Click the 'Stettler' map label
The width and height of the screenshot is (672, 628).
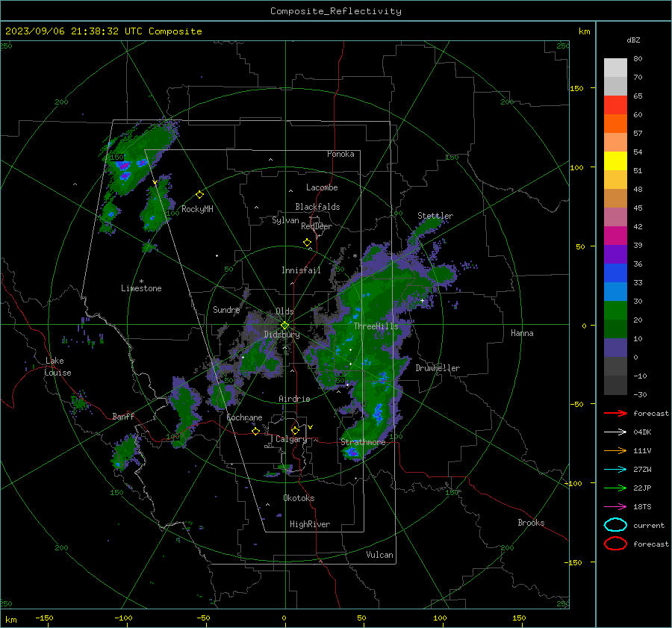(x=435, y=216)
